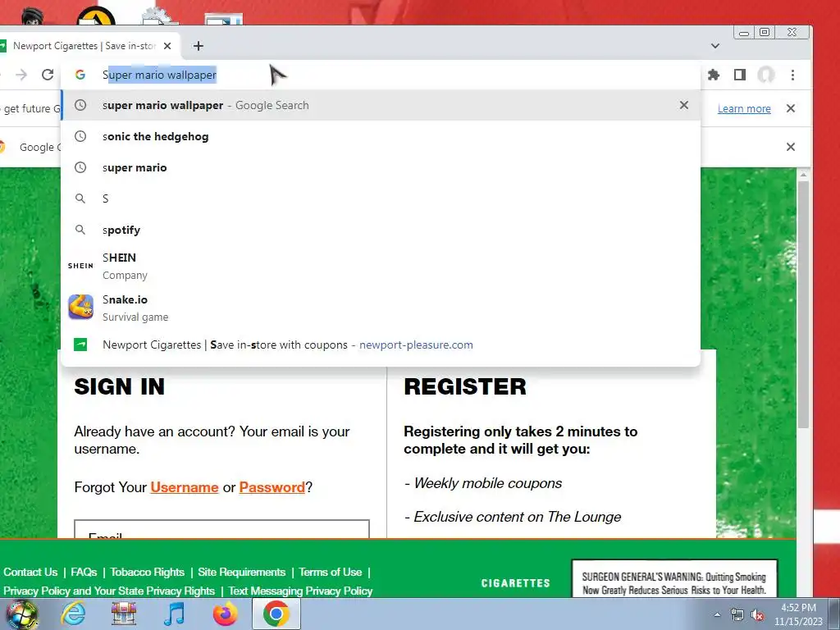Image resolution: width=840 pixels, height=630 pixels.
Task: Click the Newport favicon in the suggestion row
Action: click(x=80, y=345)
